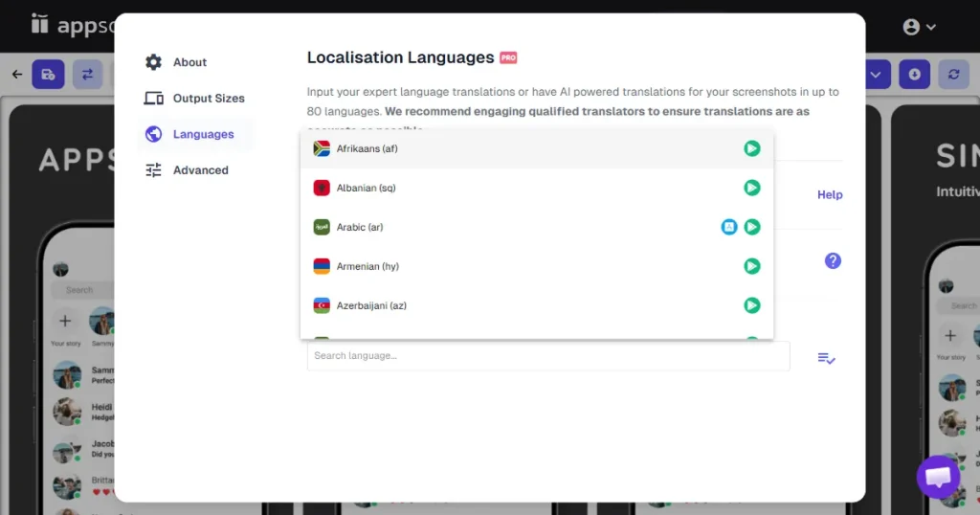
Task: Click the swap arrows toolbar button
Action: [x=87, y=75]
